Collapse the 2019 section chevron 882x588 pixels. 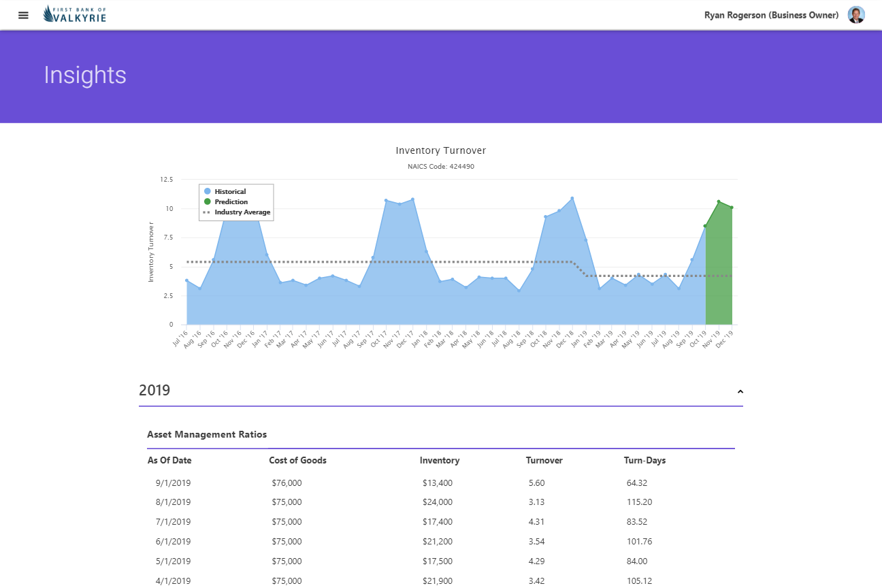click(x=740, y=391)
